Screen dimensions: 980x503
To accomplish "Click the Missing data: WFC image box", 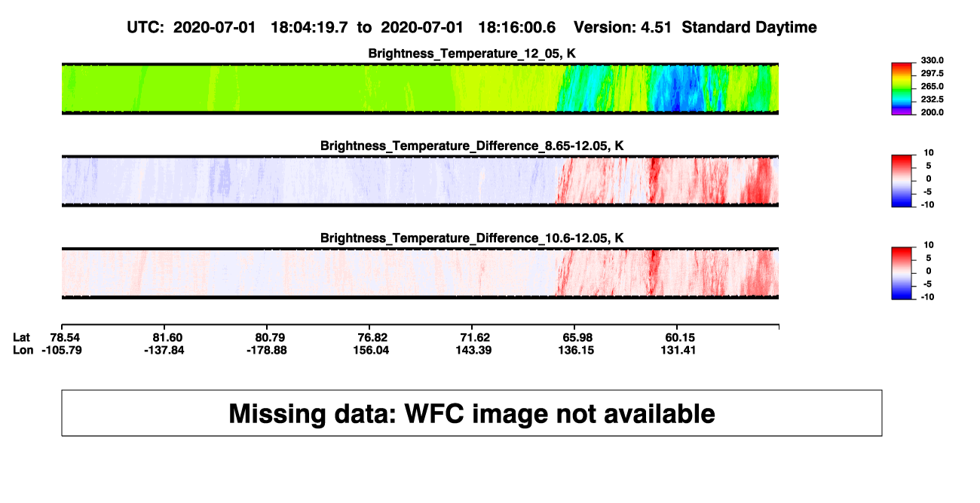I will 472,413.
